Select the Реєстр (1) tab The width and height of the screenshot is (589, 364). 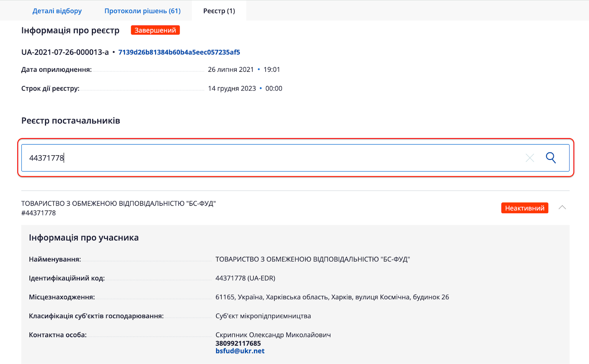219,11
